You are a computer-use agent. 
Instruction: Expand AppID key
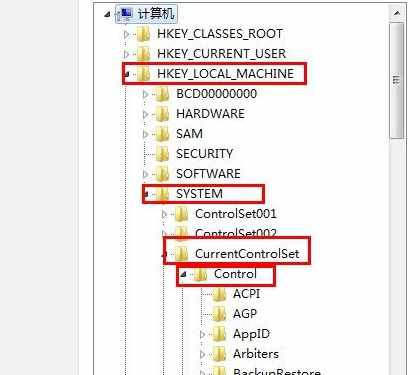[x=202, y=335]
